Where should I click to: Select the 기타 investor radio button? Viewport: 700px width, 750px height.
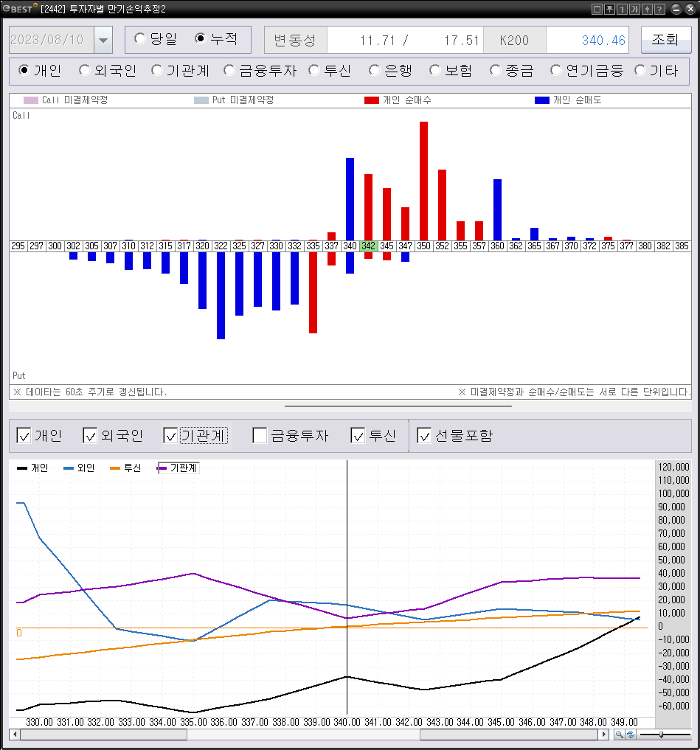pos(640,70)
